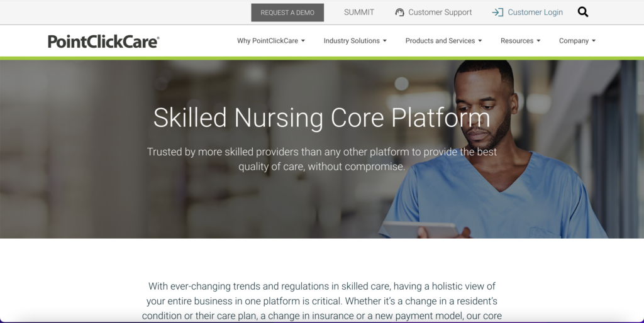Image resolution: width=644 pixels, height=323 pixels.
Task: Open the Customer Support text link
Action: [440, 13]
